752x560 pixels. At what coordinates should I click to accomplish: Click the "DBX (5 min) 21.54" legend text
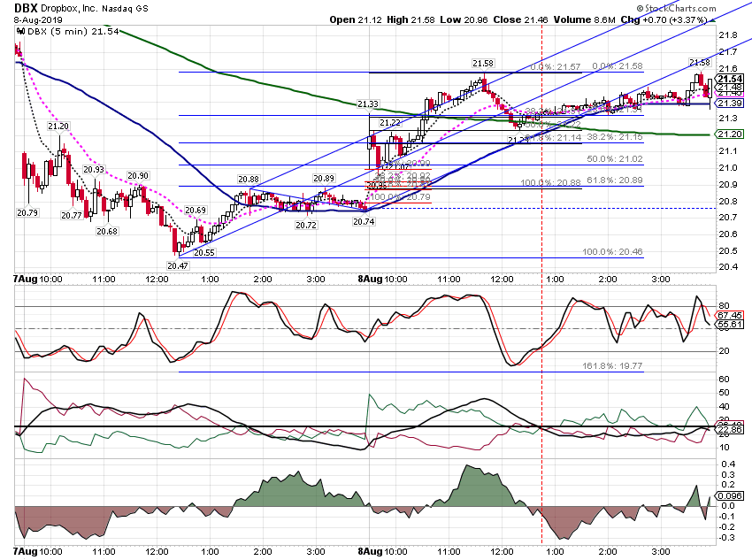(73, 32)
